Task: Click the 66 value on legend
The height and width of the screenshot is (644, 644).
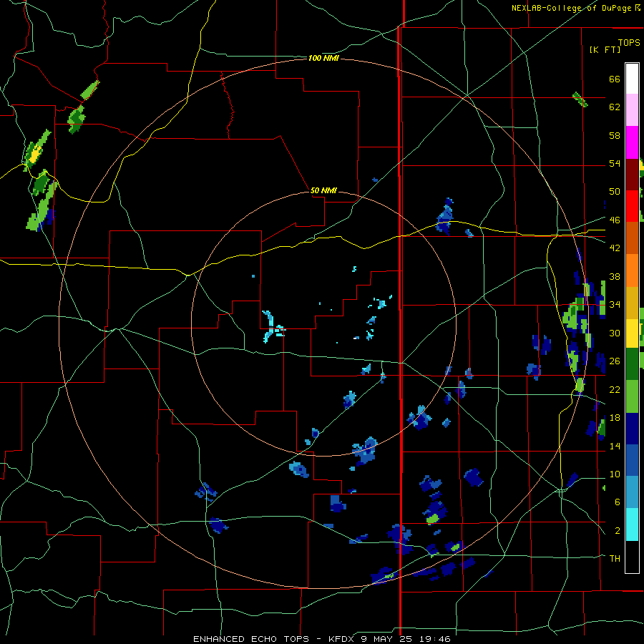Action: click(615, 79)
